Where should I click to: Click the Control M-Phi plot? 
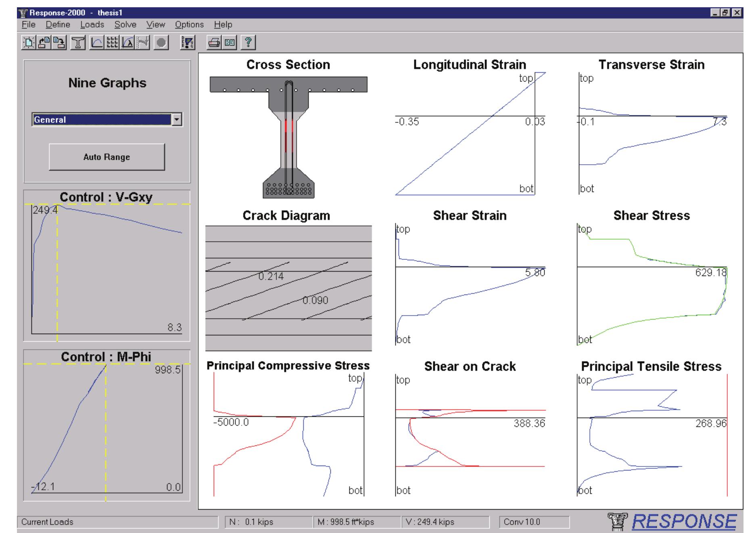pyautogui.click(x=107, y=426)
